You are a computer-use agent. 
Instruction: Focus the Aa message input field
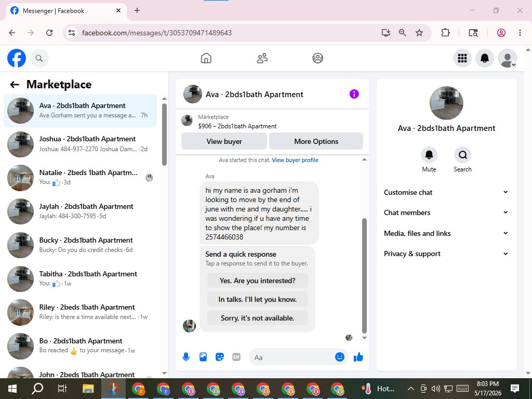(x=293, y=357)
